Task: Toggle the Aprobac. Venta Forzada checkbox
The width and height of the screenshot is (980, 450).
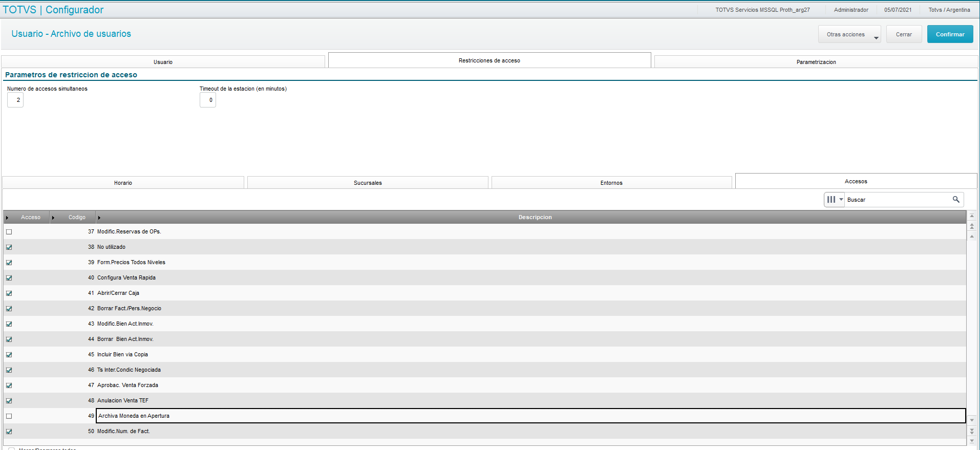Action: click(9, 385)
